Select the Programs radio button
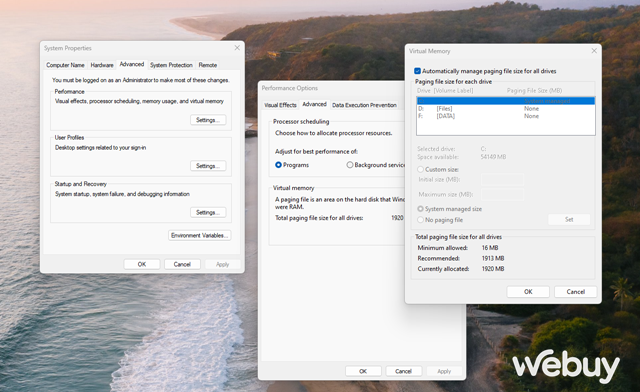The image size is (640, 392). click(x=278, y=165)
